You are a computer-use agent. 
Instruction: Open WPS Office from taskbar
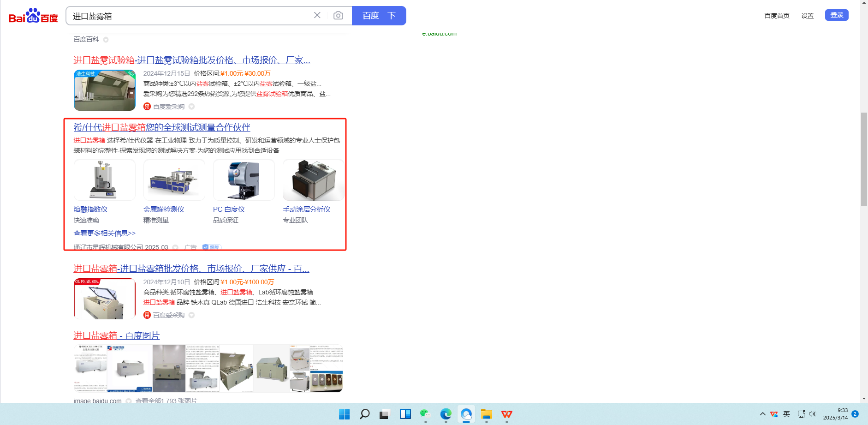coord(506,414)
